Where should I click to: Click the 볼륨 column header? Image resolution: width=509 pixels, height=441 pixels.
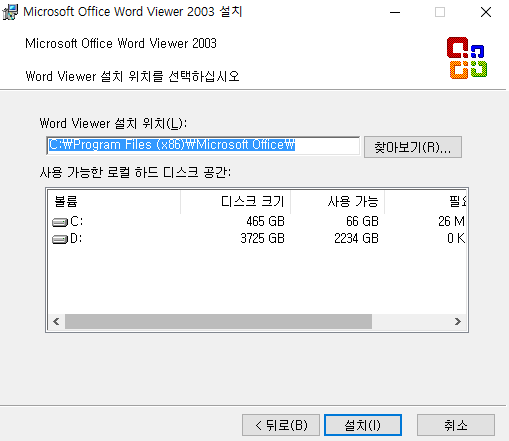pyautogui.click(x=114, y=202)
